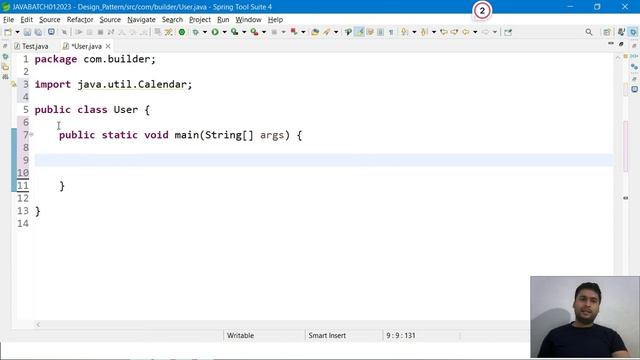
Task: Click the Open Task pencil icon
Action: (x=327, y=32)
